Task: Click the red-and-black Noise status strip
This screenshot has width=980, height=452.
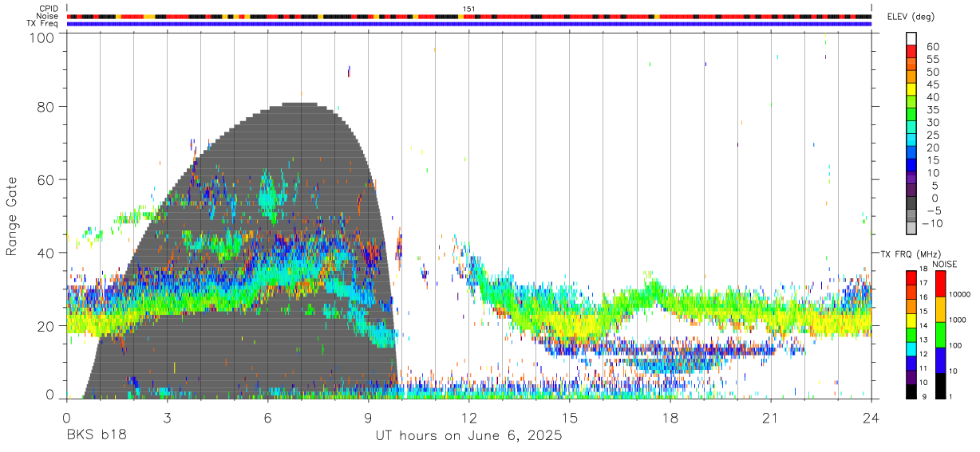Action: coord(469,16)
